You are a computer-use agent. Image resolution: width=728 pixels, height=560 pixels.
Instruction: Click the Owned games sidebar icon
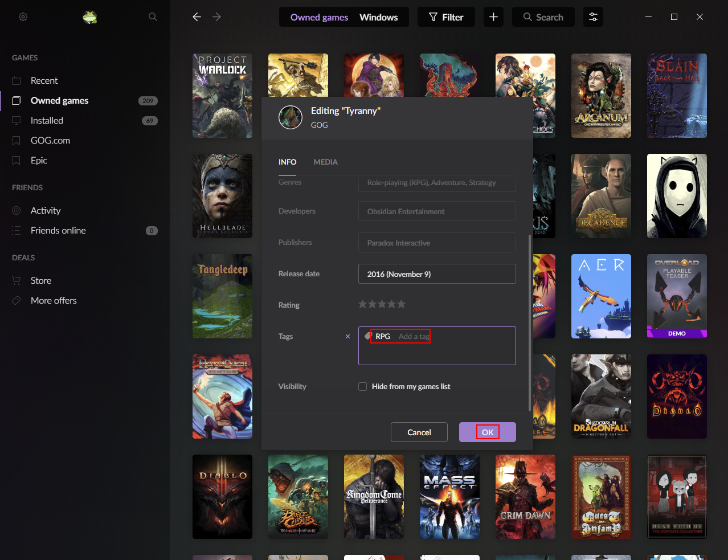(x=17, y=100)
